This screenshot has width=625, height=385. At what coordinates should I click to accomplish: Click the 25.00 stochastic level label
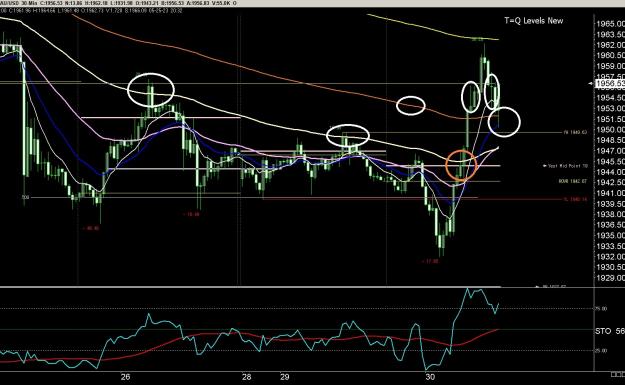click(x=601, y=351)
